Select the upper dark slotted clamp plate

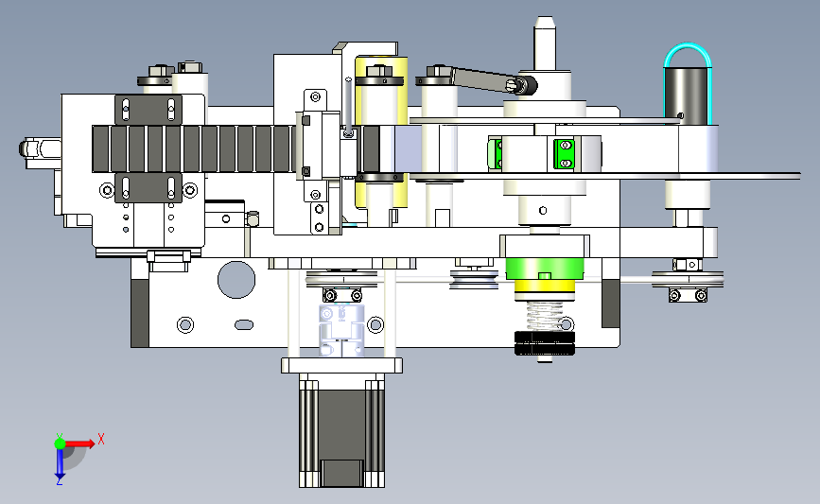(x=148, y=110)
